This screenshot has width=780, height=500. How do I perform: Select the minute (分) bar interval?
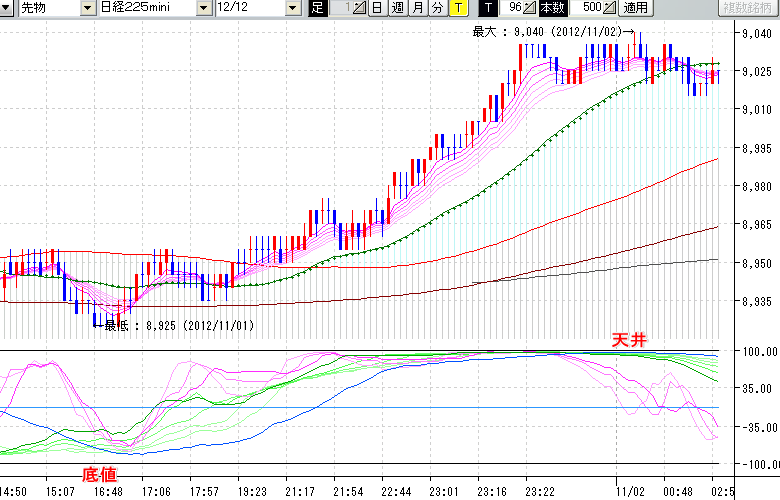(437, 8)
